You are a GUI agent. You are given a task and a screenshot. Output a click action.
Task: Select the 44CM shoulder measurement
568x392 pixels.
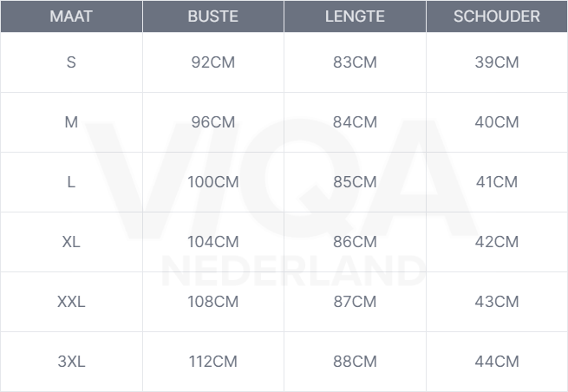497,362
